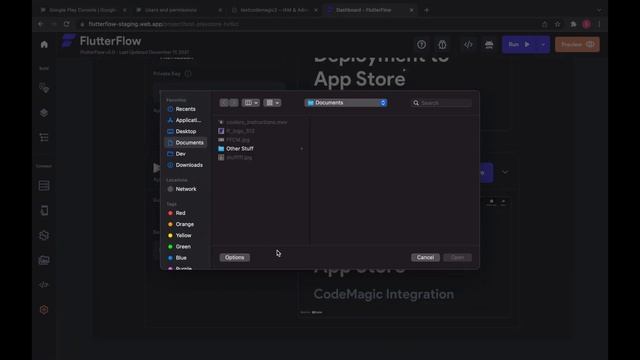
Task: Expand the chevron beside the blue button
Action: (x=505, y=172)
